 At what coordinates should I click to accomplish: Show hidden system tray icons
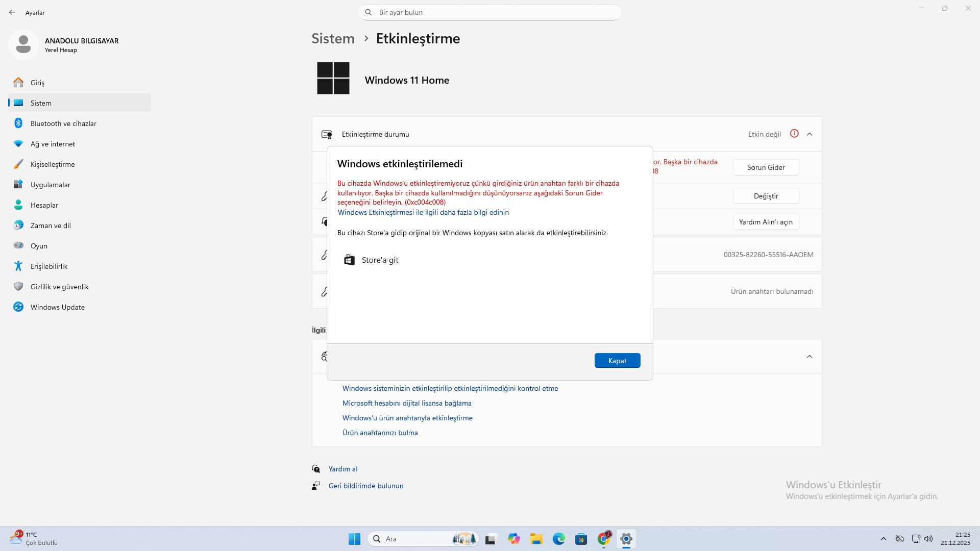tap(884, 539)
